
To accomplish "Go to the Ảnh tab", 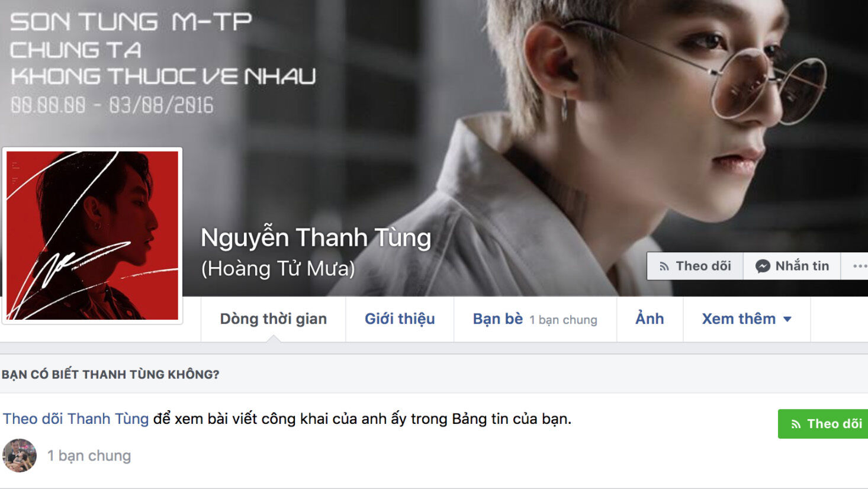I will click(650, 319).
